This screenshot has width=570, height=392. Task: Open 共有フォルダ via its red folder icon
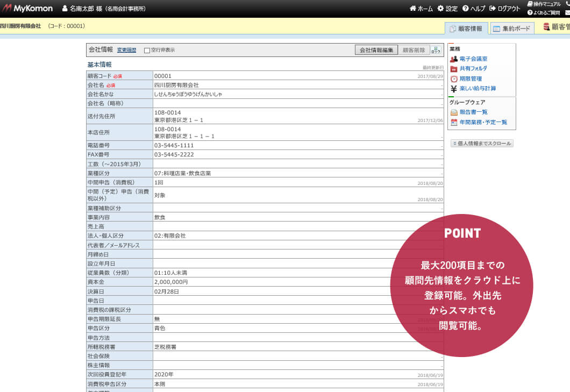(454, 69)
